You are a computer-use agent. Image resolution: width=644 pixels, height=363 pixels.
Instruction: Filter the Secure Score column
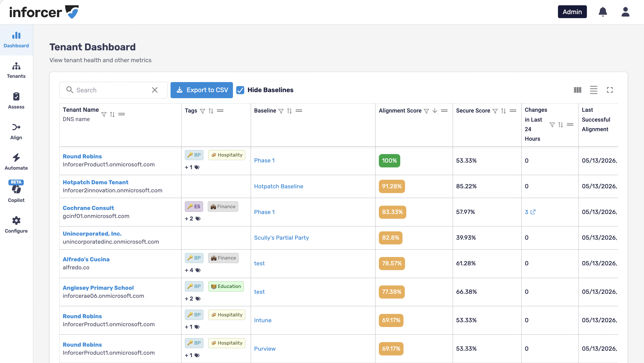click(495, 111)
